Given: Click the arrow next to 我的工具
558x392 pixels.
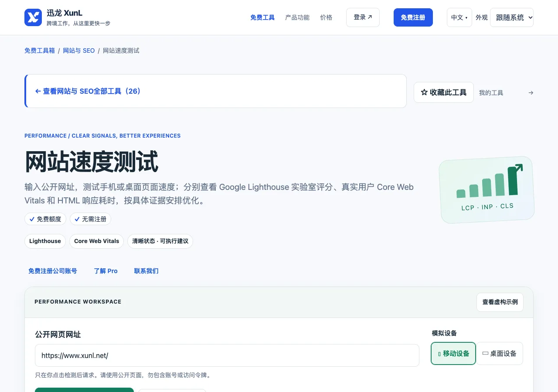Looking at the screenshot, I should tap(531, 93).
